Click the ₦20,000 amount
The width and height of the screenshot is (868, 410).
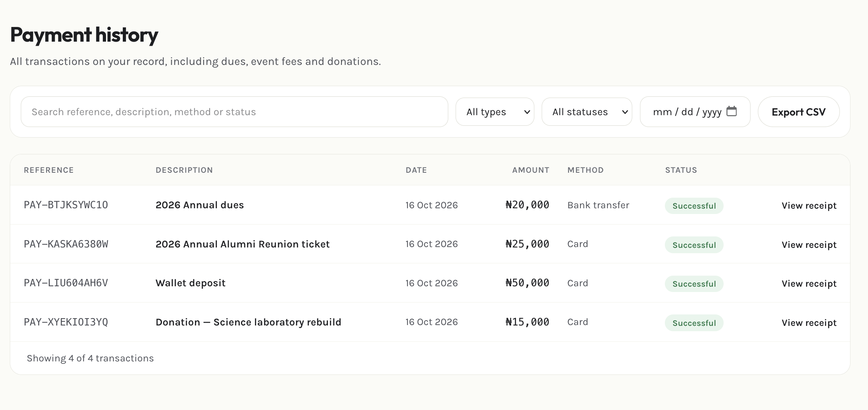click(527, 205)
